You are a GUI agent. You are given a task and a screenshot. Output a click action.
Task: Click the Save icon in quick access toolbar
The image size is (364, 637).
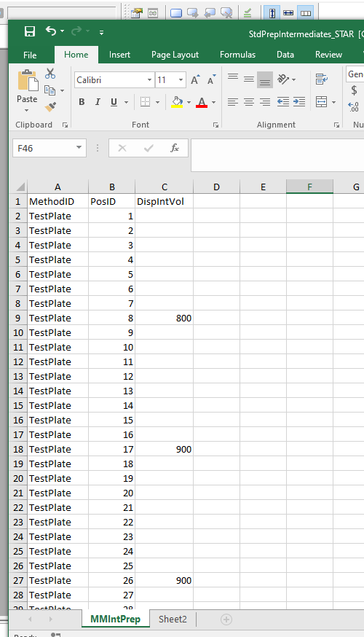(x=30, y=31)
